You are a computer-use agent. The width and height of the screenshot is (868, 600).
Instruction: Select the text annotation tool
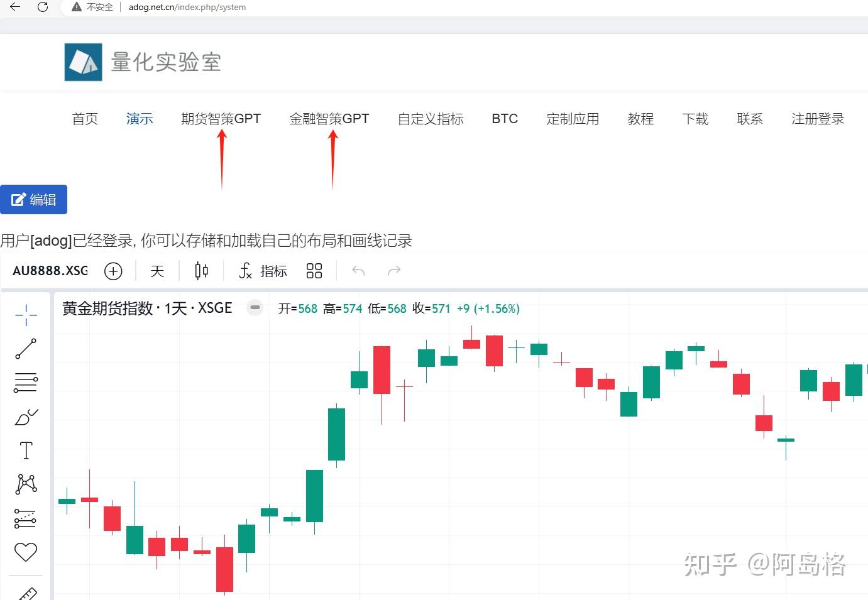pyautogui.click(x=26, y=450)
